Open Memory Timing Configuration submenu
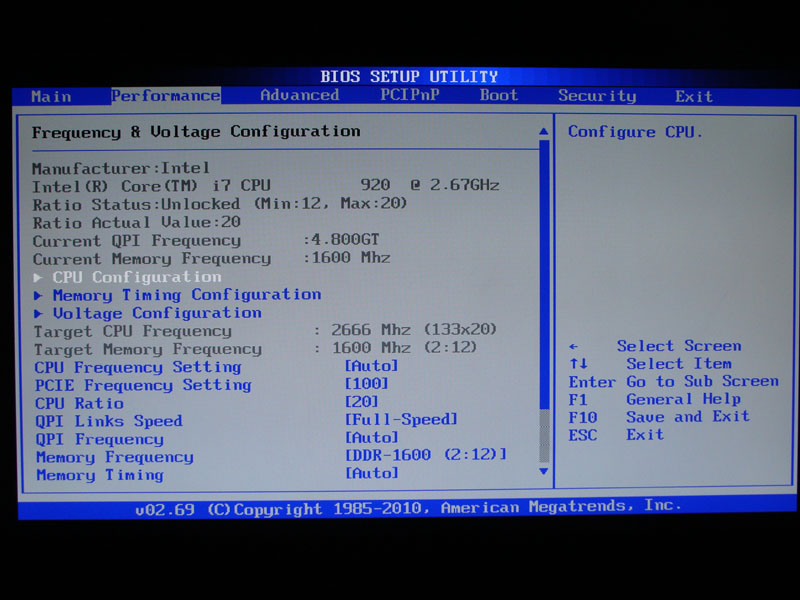This screenshot has width=800, height=600. click(187, 295)
